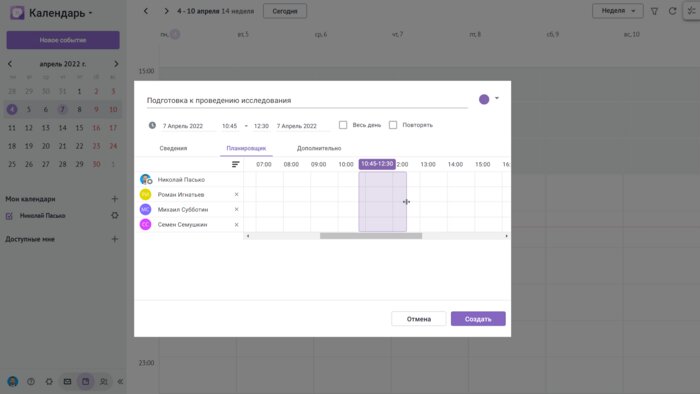Image resolution: width=700 pixels, height=394 pixels.
Task: Sort participants with the sort icon
Action: click(x=235, y=164)
